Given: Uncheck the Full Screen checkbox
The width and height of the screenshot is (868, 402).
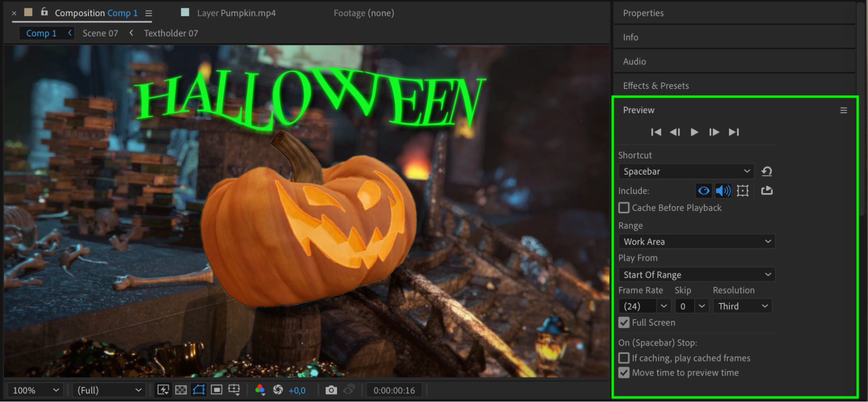Looking at the screenshot, I should point(624,323).
